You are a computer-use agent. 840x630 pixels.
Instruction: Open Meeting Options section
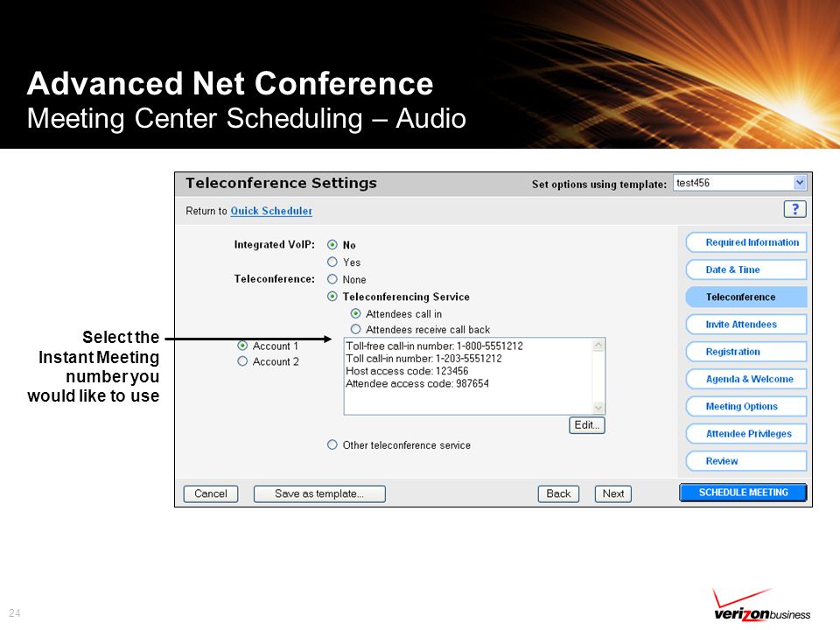[746, 406]
